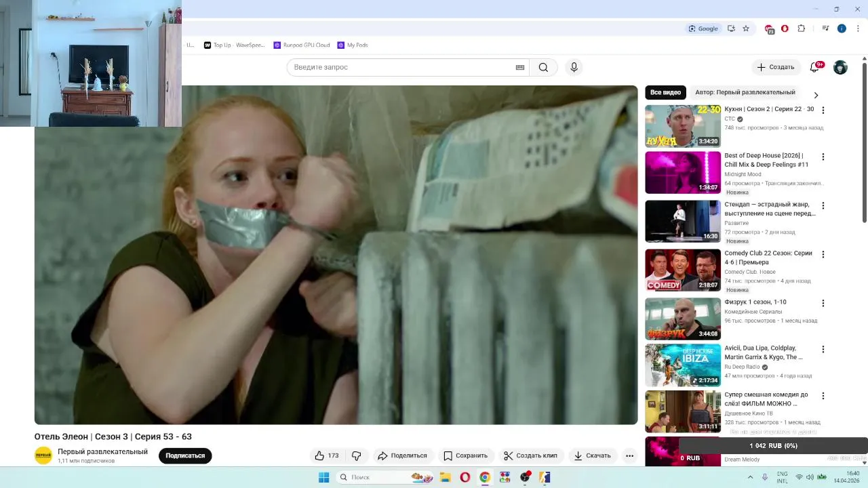This screenshot has height=488, width=868.
Task: Open volume control in system tray
Action: [810, 477]
